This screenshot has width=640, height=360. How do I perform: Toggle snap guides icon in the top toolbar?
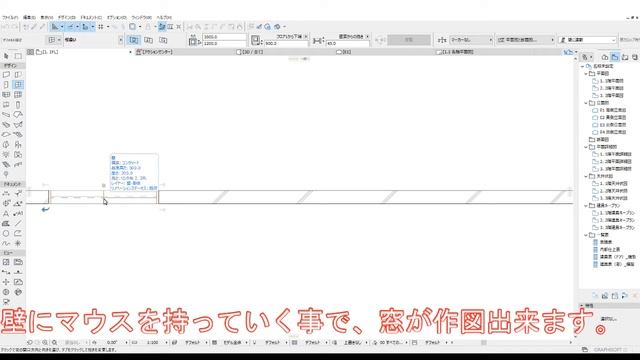(x=70, y=27)
